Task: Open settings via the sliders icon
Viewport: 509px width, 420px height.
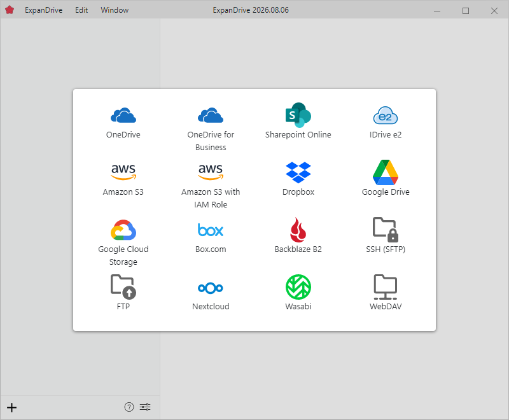Action: 145,407
